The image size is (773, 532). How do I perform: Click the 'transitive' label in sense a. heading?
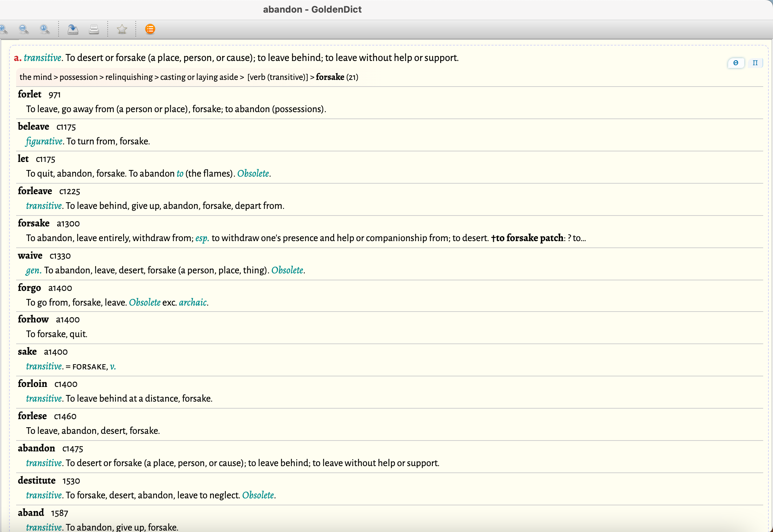pyautogui.click(x=42, y=57)
